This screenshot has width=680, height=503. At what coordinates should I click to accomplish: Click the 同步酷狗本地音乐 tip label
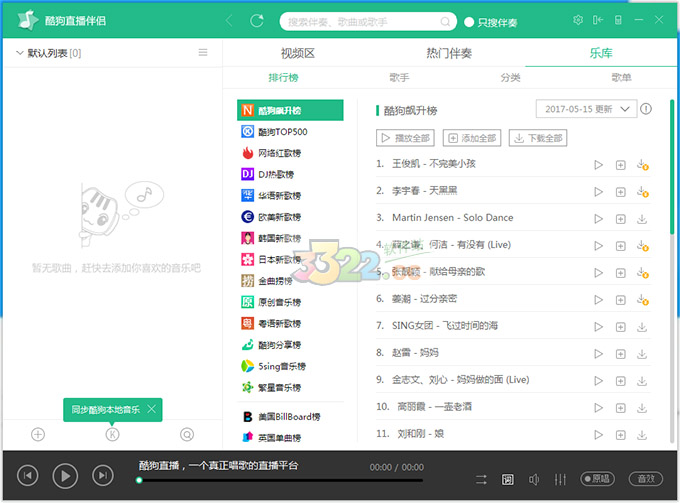pyautogui.click(x=105, y=409)
